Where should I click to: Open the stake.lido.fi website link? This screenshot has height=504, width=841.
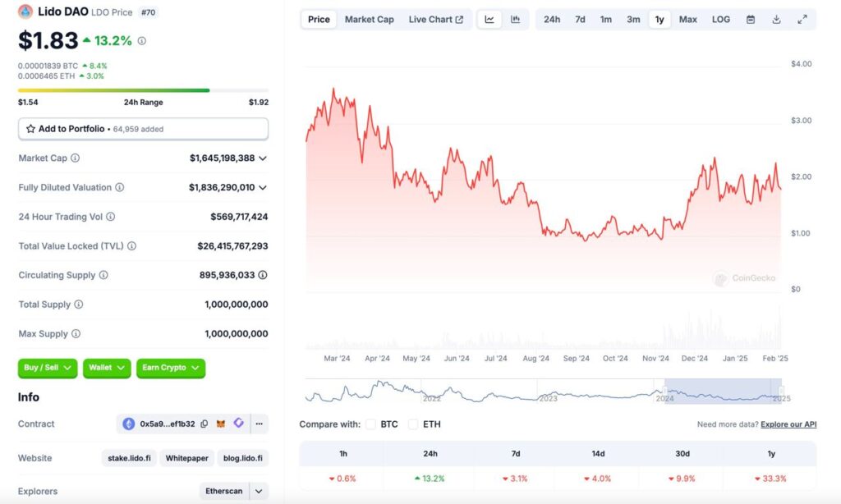129,458
